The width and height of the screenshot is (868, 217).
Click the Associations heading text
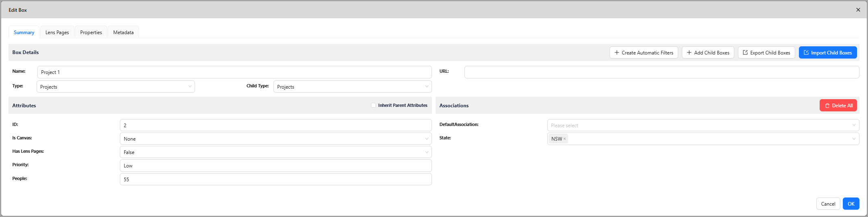[454, 106]
